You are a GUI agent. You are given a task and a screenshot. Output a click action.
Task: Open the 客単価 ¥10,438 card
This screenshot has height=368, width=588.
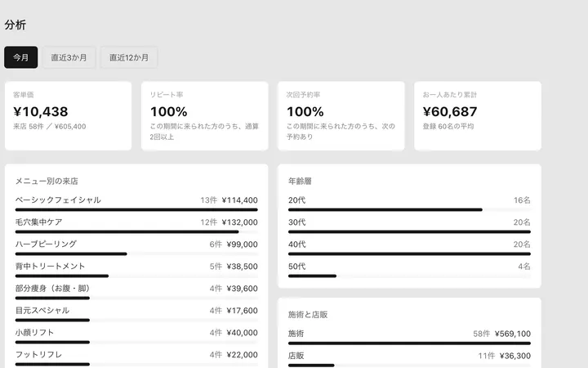69,115
